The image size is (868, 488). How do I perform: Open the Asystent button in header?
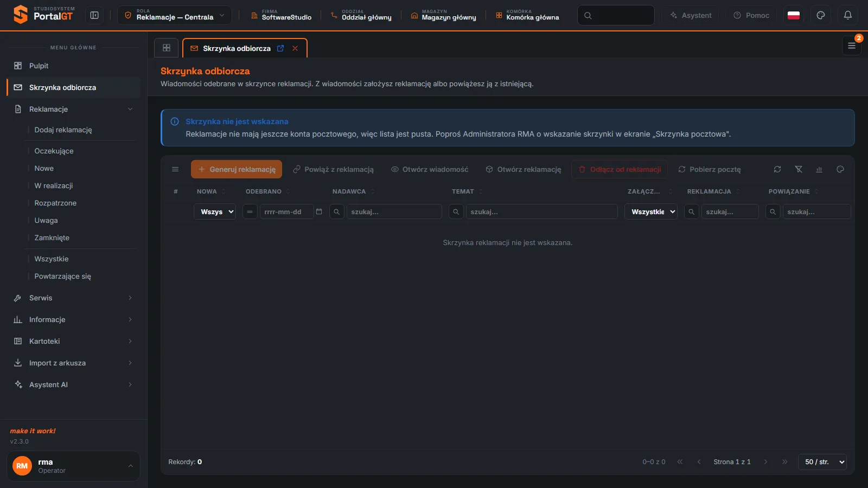691,15
